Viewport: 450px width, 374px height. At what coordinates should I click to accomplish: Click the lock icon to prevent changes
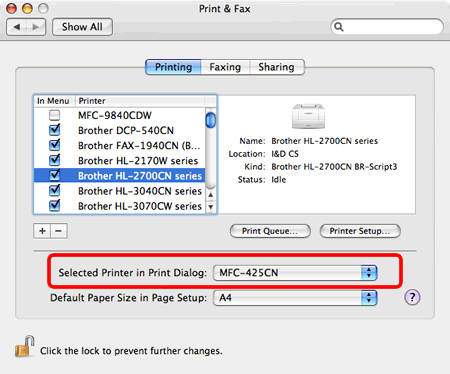pos(25,347)
